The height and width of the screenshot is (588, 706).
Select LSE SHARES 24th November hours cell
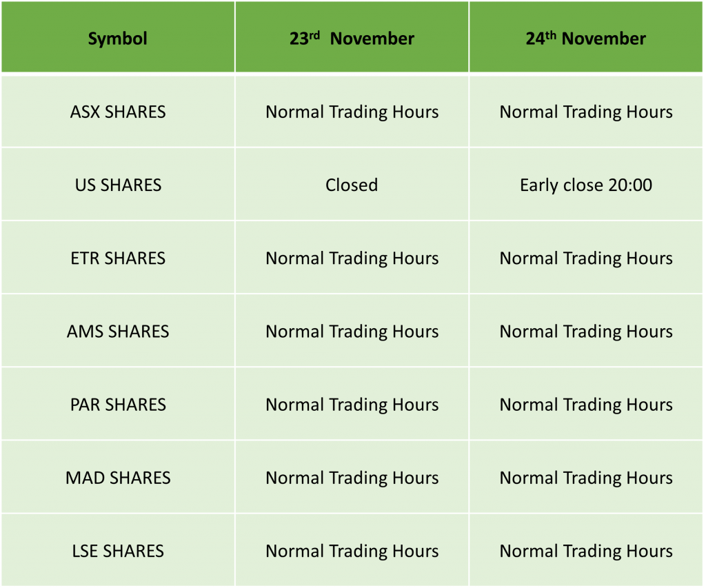586,551
